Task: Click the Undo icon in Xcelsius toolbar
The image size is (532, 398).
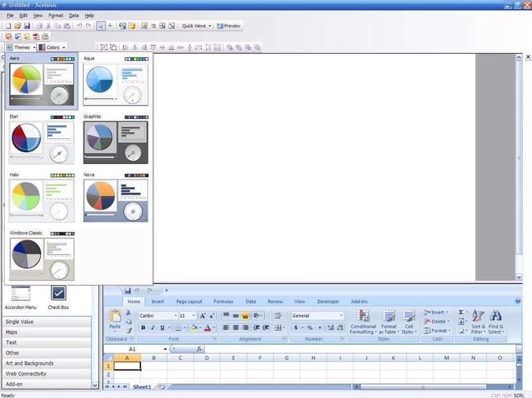Action: click(79, 26)
